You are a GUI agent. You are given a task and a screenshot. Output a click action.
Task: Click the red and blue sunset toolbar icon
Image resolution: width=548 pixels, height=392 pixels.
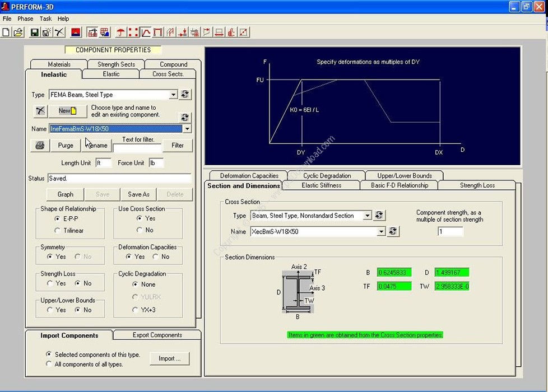pyautogui.click(x=76, y=32)
